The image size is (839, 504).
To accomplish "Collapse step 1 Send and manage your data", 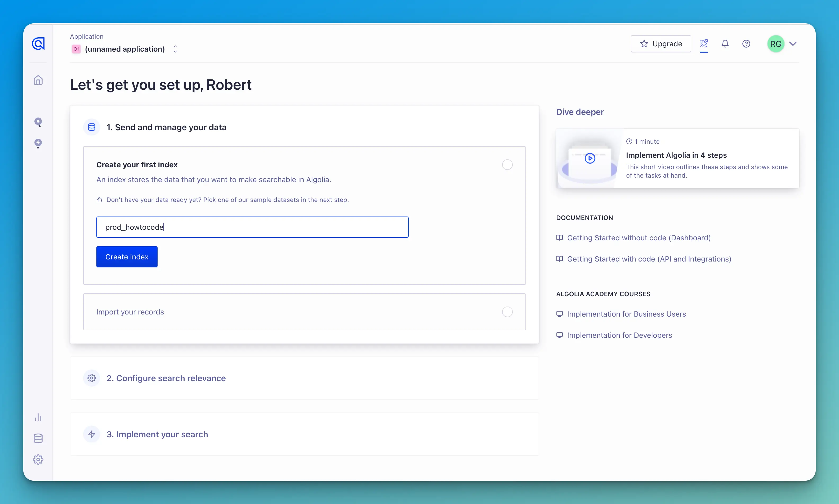I will (x=166, y=127).
